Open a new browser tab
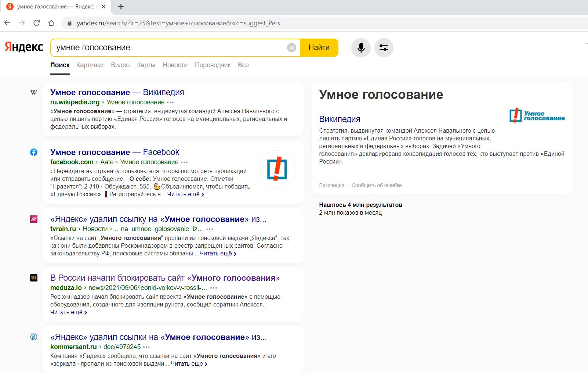The height and width of the screenshot is (373, 588). pyautogui.click(x=121, y=7)
